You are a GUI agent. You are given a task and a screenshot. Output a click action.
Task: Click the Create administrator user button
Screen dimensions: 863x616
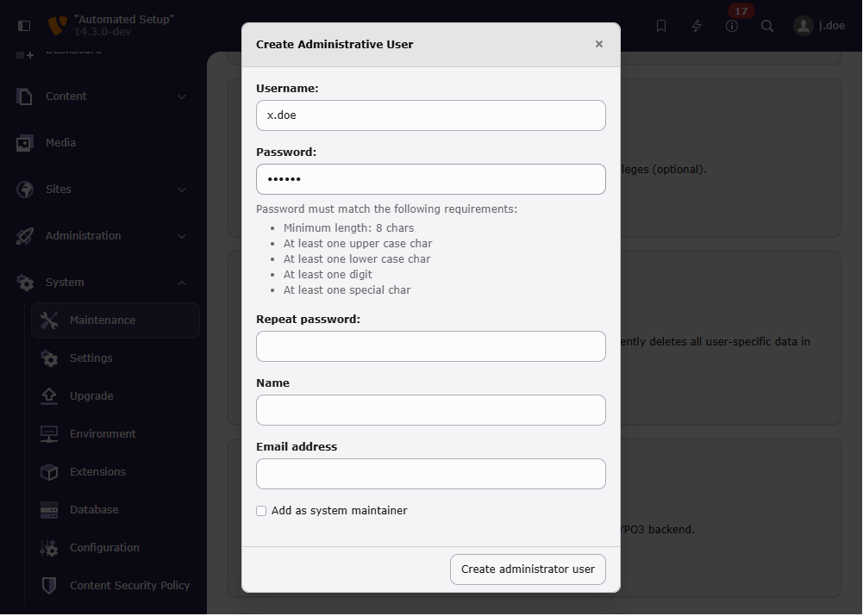pos(528,569)
